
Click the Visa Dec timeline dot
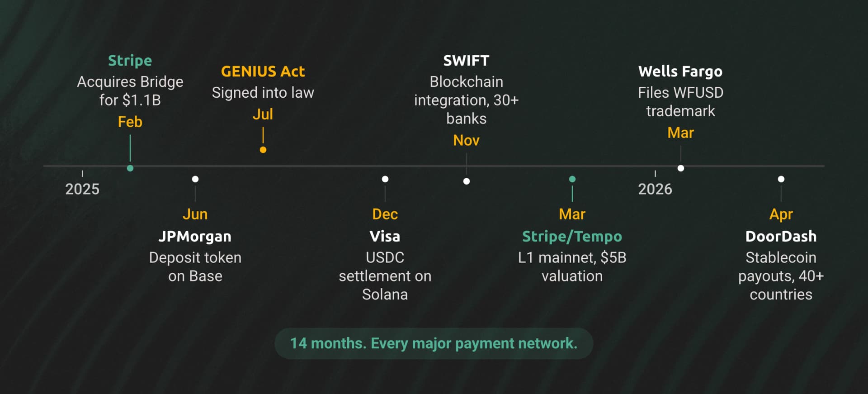(x=385, y=179)
